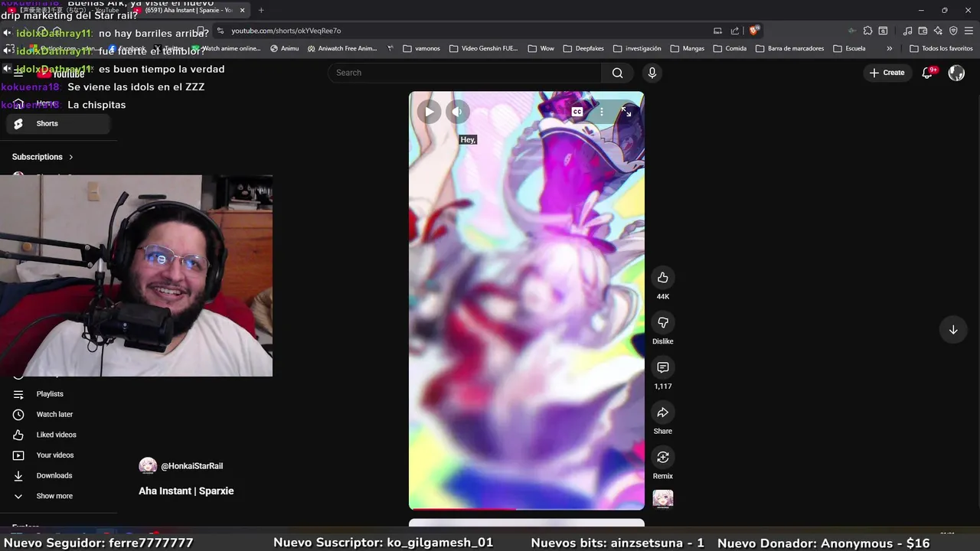980x551 pixels.
Task: Select Shorts in the sidebar
Action: coord(58,123)
